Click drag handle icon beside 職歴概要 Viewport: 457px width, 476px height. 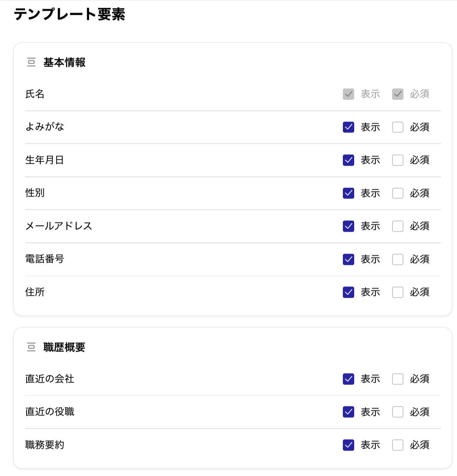(x=31, y=347)
